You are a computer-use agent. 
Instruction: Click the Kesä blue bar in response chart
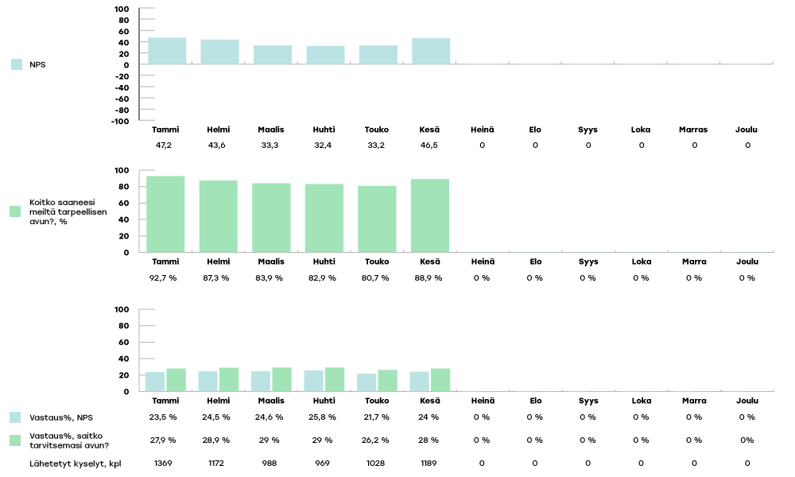pos(420,381)
